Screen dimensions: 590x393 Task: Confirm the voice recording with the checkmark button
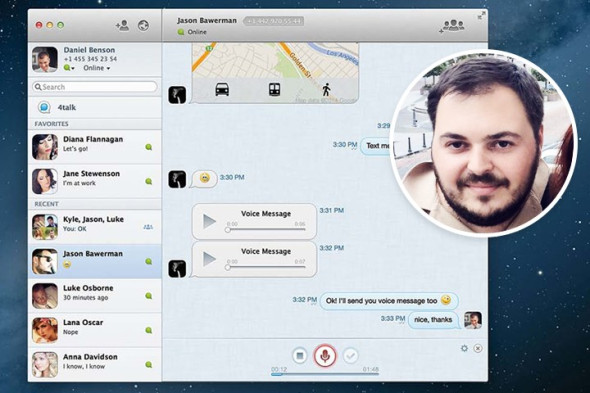[x=351, y=355]
